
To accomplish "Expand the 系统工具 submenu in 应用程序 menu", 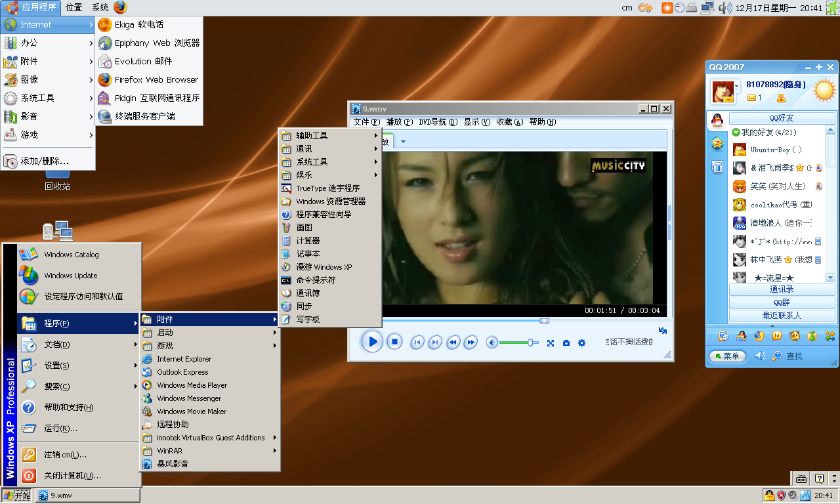I will (48, 98).
